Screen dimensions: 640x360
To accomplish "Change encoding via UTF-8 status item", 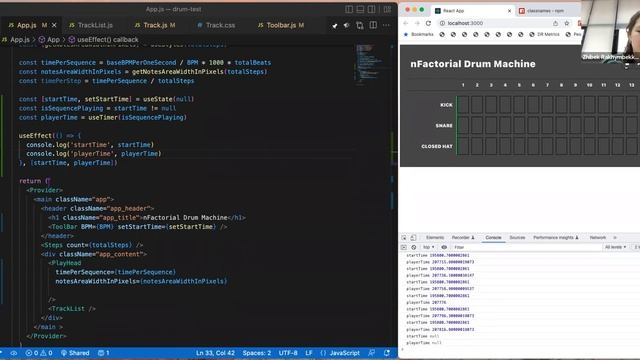I will (288, 353).
